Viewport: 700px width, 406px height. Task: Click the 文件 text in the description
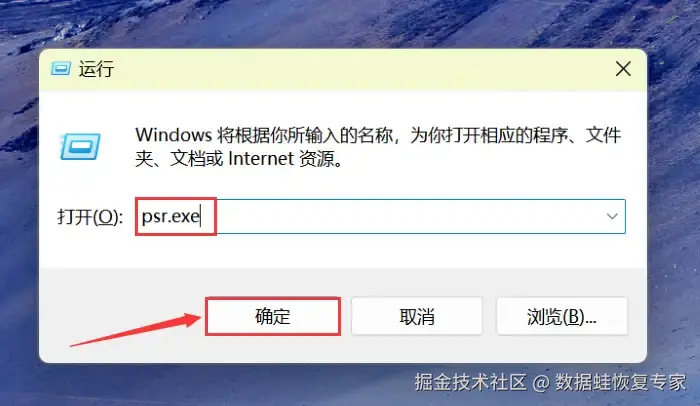point(603,135)
